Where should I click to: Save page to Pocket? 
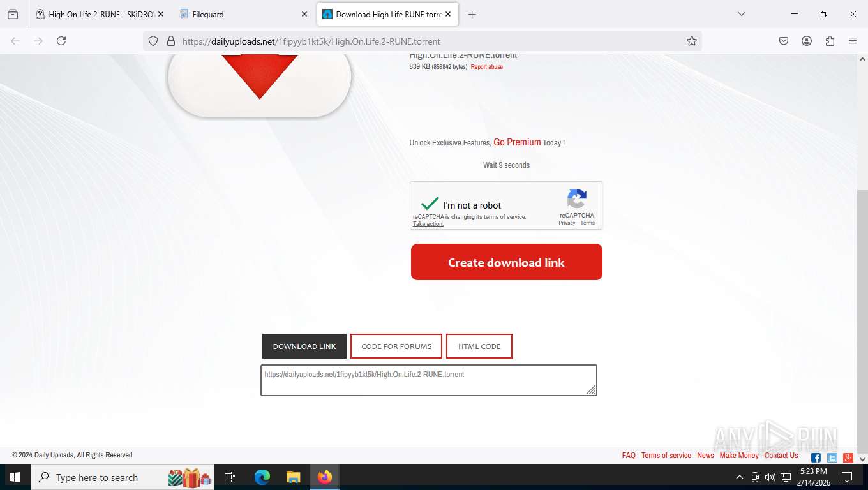[784, 41]
